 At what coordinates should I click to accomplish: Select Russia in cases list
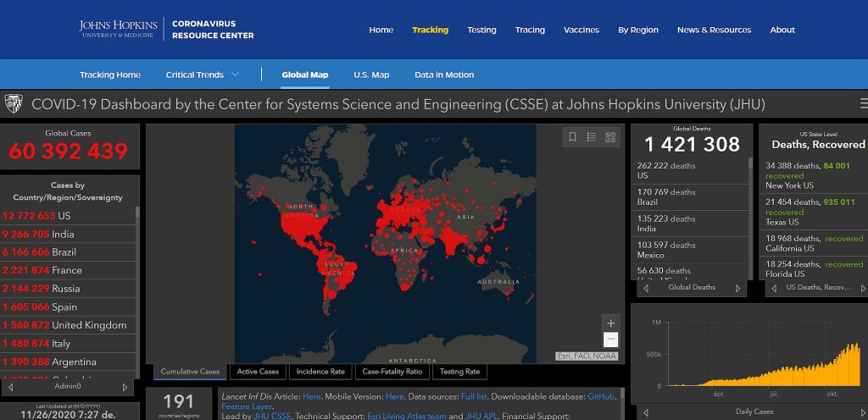[x=68, y=289]
